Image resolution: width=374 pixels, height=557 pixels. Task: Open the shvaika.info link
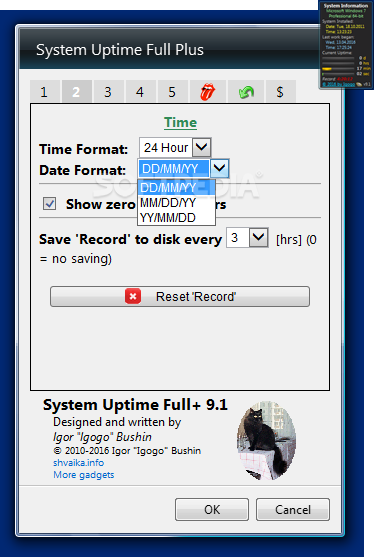pos(78,463)
